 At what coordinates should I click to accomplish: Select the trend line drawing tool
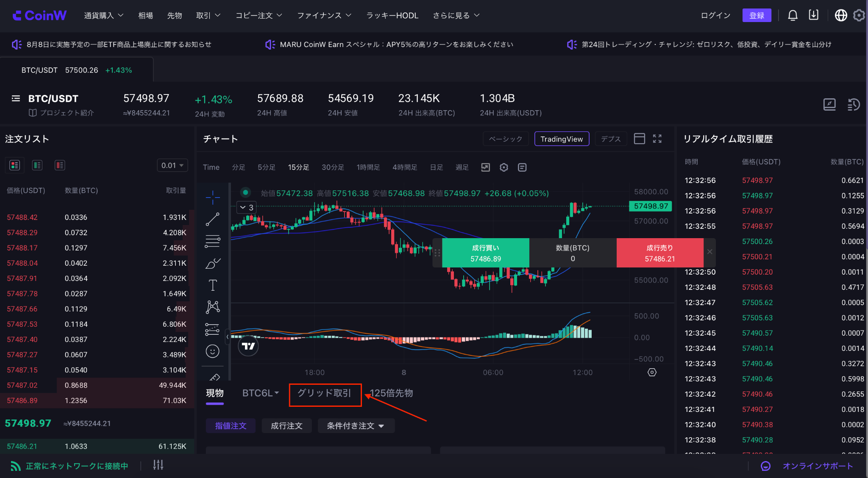click(x=212, y=220)
